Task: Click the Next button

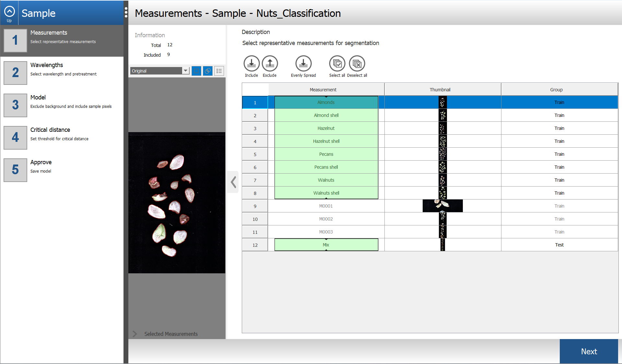Action: (x=589, y=351)
